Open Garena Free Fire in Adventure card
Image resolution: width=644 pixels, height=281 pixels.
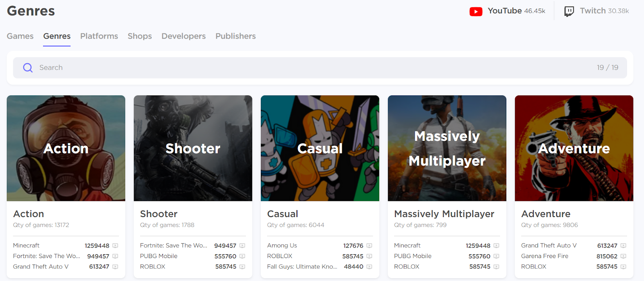[545, 256]
